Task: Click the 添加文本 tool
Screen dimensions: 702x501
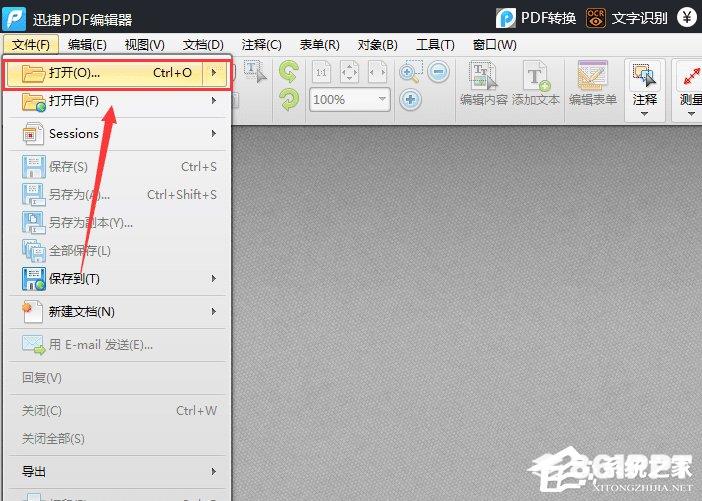Action: click(x=536, y=84)
